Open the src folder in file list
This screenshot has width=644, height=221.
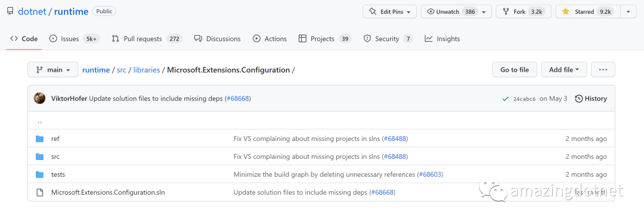click(55, 156)
